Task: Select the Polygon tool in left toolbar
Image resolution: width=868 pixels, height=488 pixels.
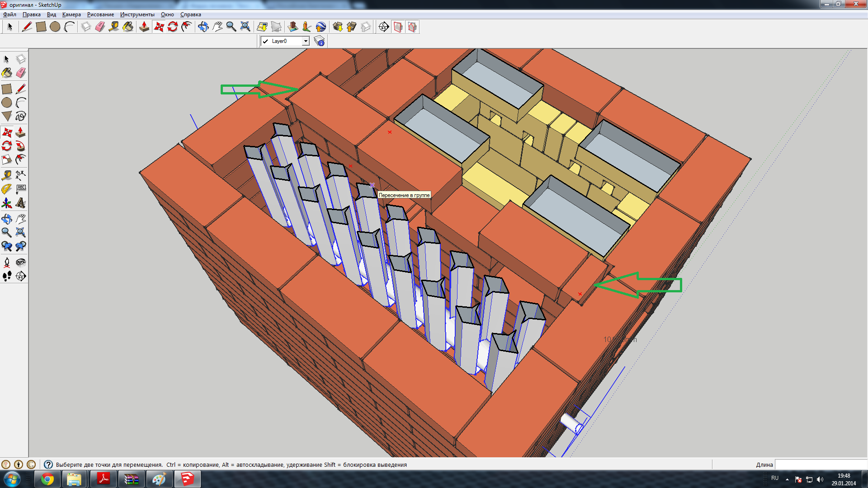Action: point(7,116)
